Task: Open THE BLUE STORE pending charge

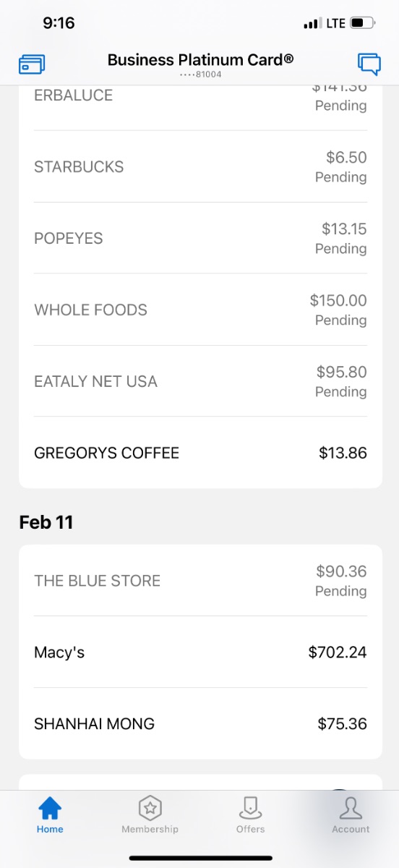Action: 200,581
